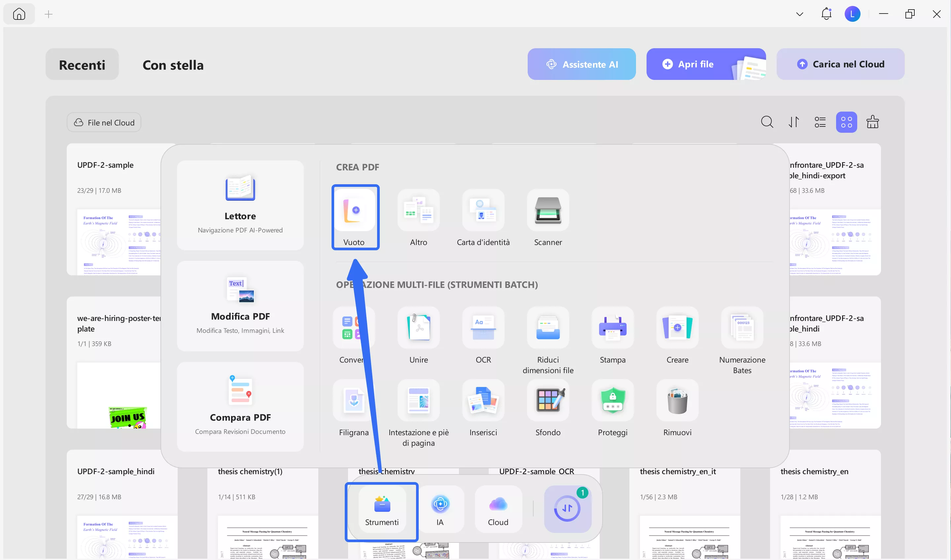Toggle the sort order control
Image resolution: width=951 pixels, height=560 pixels.
pyautogui.click(x=793, y=122)
